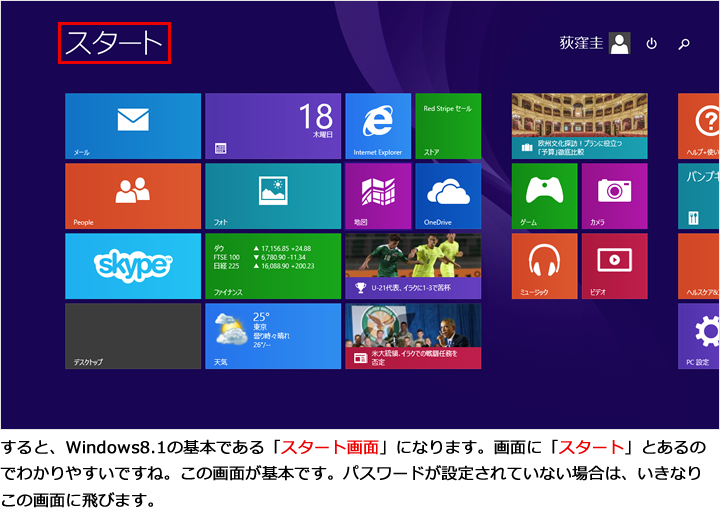Open the ストア tile with Red Stripe セール
The height and width of the screenshot is (509, 720).
point(448,126)
